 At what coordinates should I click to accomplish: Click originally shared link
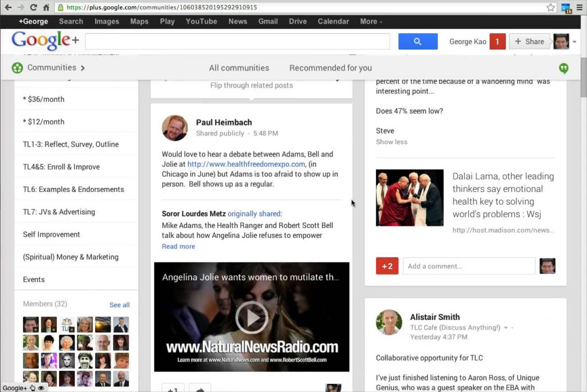(254, 214)
